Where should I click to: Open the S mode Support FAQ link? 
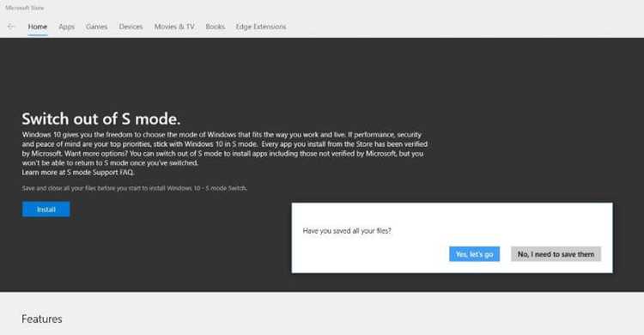(x=100, y=173)
